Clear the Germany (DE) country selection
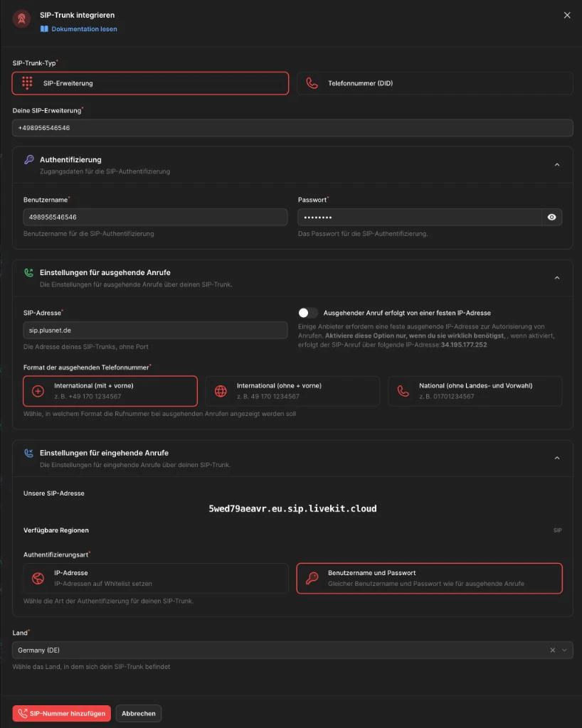582x728 pixels. (x=552, y=650)
